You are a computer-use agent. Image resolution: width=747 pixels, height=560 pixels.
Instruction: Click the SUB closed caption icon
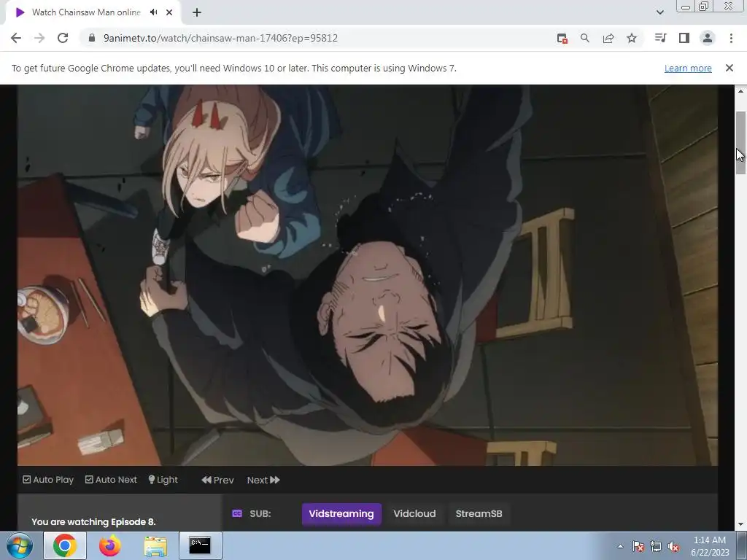coord(237,513)
